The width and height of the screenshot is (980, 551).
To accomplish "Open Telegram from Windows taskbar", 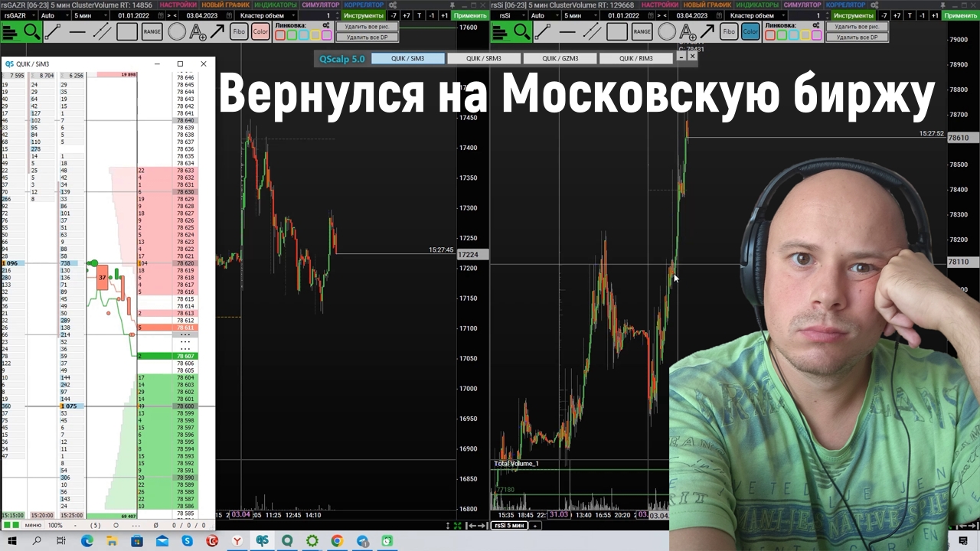I will pos(362,541).
